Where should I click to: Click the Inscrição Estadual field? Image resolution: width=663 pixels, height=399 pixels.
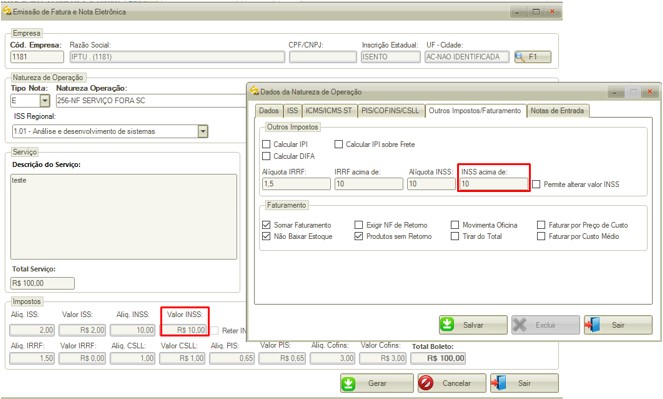[391, 57]
